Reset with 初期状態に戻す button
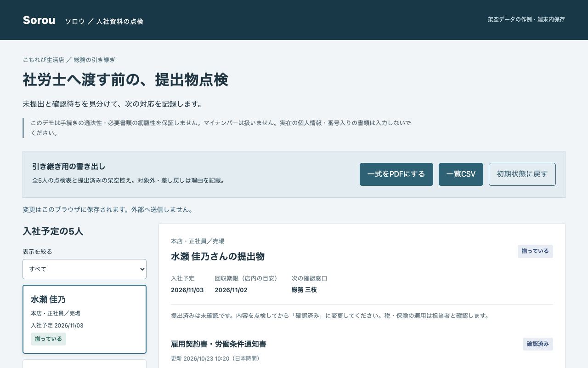Image resolution: width=588 pixels, height=368 pixels. 522,174
